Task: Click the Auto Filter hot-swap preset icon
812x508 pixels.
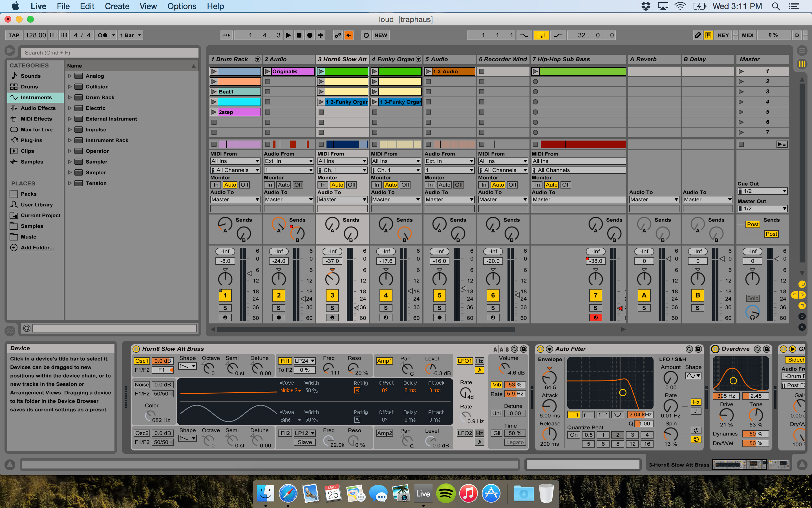Action: [689, 349]
